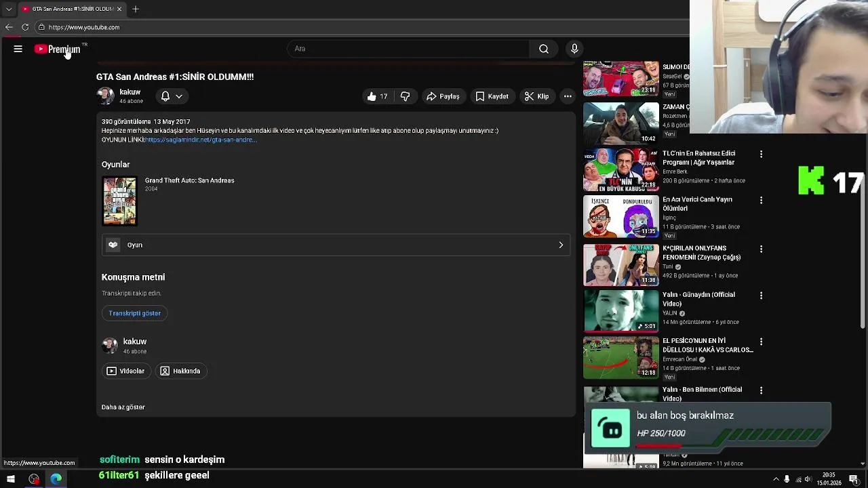Open kakuw's Hakkında section

point(180,371)
